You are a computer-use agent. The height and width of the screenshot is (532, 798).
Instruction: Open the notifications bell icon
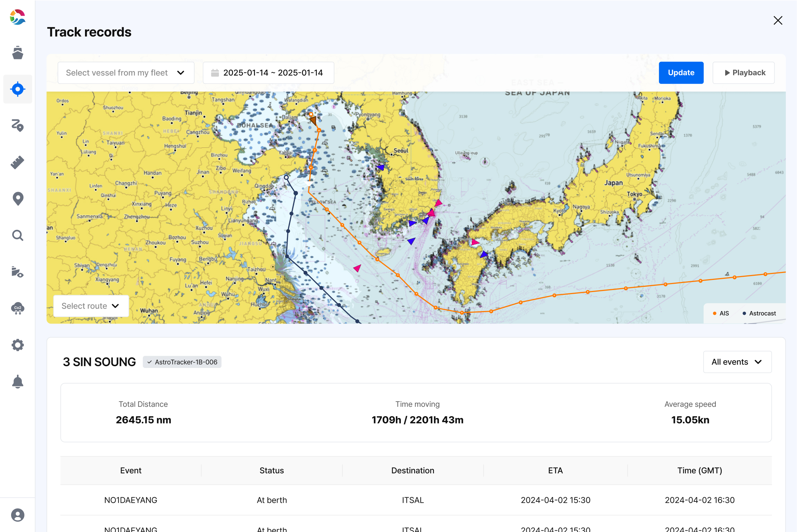pyautogui.click(x=17, y=381)
